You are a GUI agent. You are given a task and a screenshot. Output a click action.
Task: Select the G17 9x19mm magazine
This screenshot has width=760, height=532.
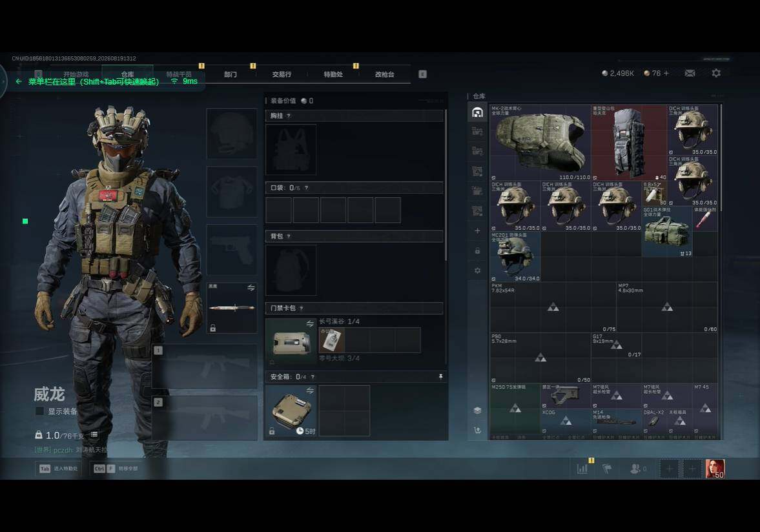pyautogui.click(x=617, y=345)
